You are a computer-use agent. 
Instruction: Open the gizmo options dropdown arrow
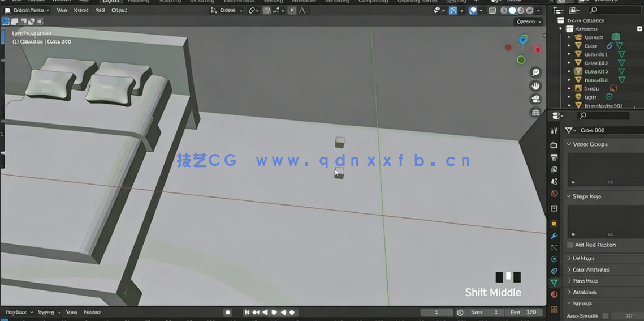point(461,11)
